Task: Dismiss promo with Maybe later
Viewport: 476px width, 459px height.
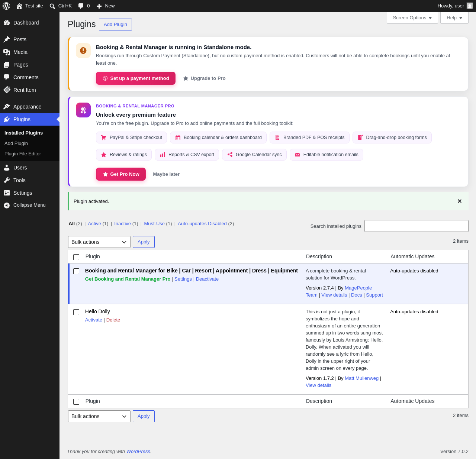Action: point(166,174)
